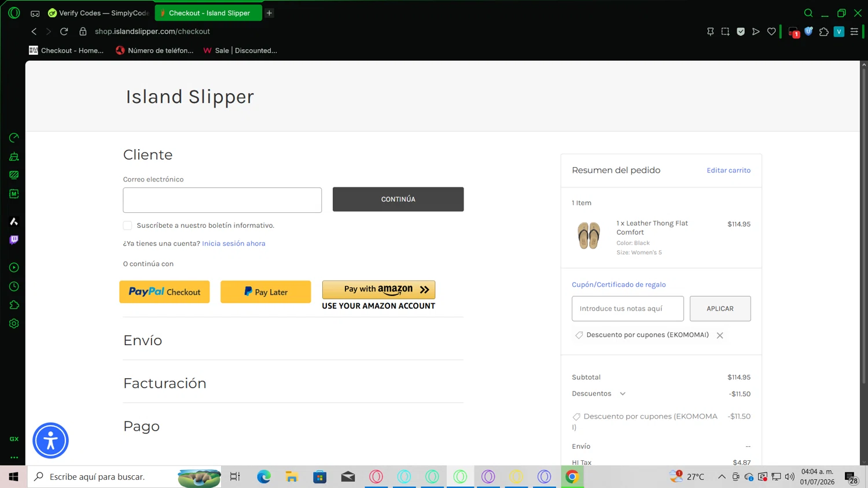
Task: Click the Editar carrito link
Action: [729, 171]
